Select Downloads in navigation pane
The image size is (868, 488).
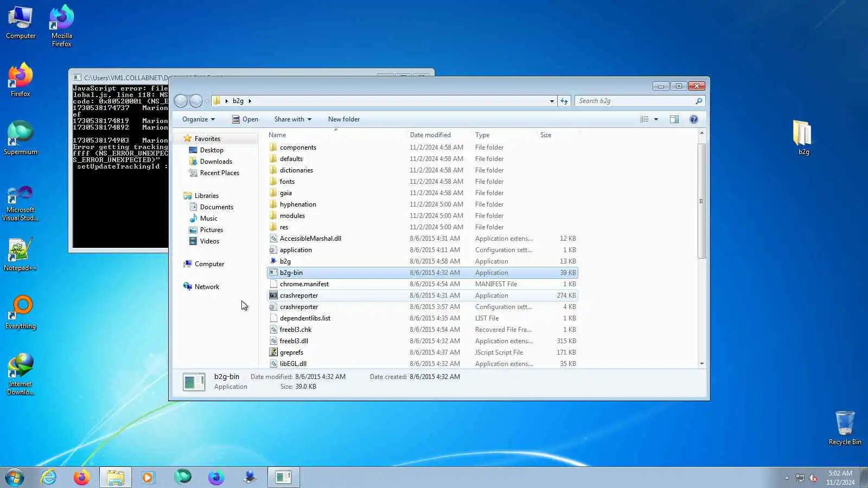[216, 162]
